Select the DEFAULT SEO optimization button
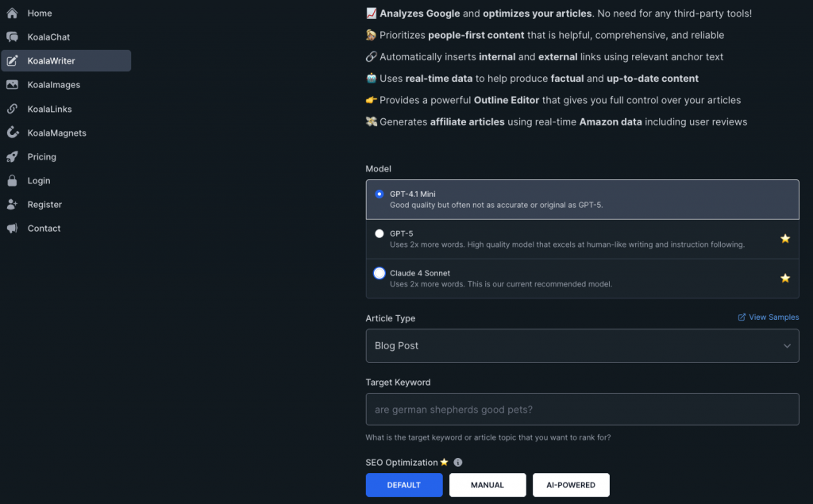This screenshot has width=813, height=504. coord(404,485)
